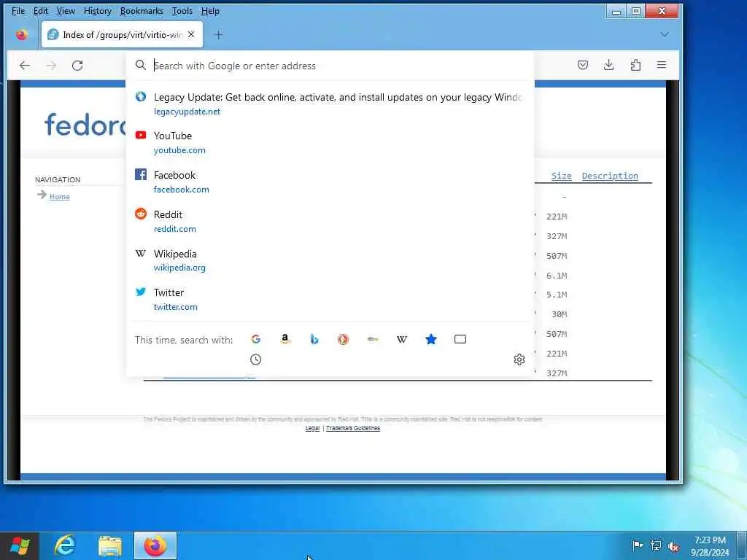
Task: Open the Legal footer link
Action: pos(312,428)
